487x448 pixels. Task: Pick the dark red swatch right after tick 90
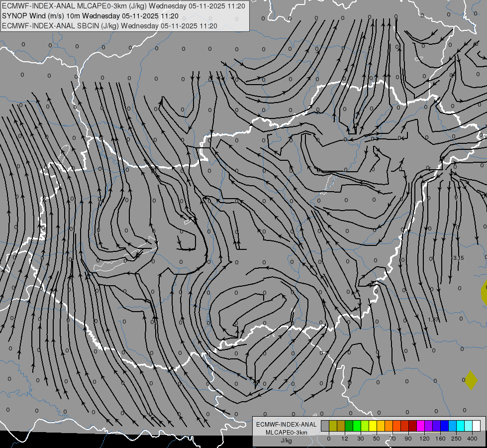[413, 426]
